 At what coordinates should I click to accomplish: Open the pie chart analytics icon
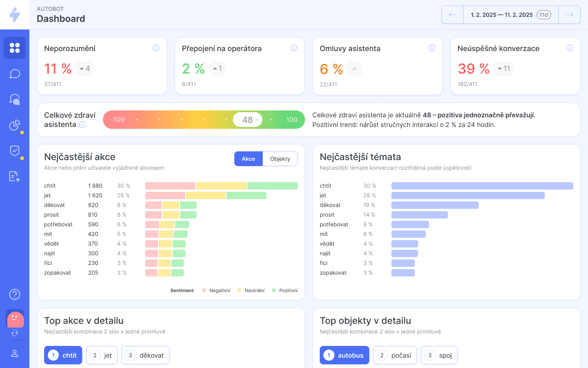[x=15, y=125]
